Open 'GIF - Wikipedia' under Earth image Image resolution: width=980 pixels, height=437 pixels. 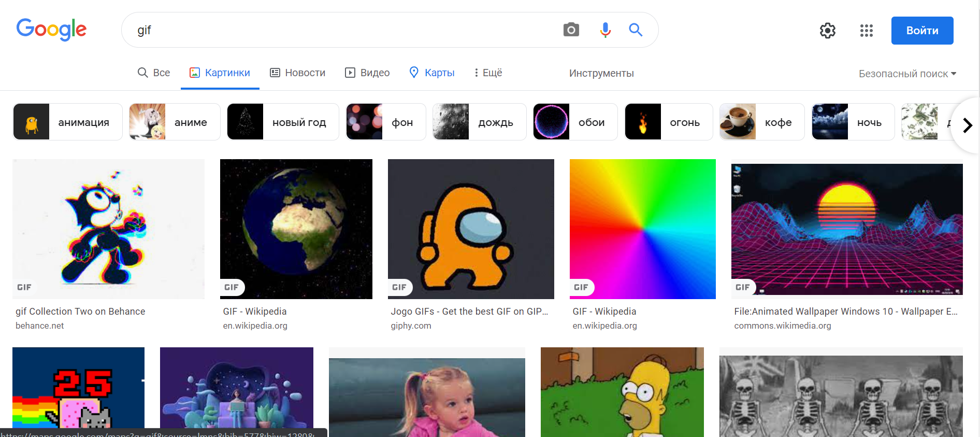click(255, 312)
